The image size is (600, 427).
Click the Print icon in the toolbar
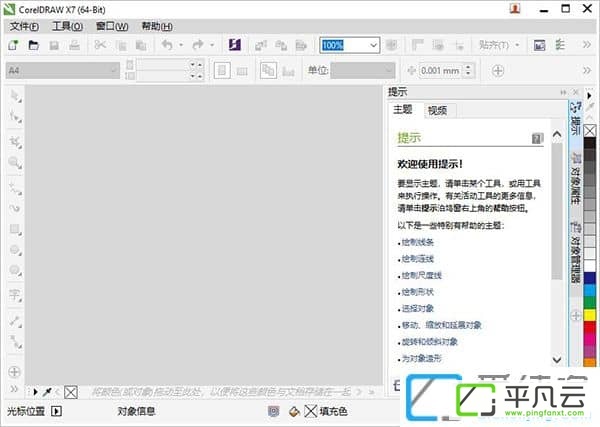click(x=74, y=45)
